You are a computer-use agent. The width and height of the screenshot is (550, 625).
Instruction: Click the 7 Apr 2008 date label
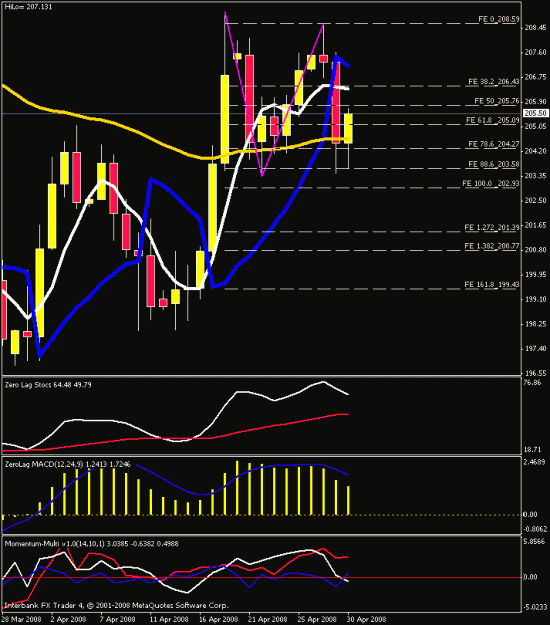(117, 619)
